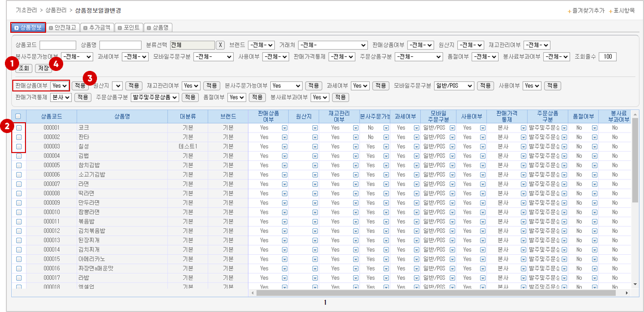Expand the 브랜드 filter dropdown
The image size is (644, 312).
[261, 45]
